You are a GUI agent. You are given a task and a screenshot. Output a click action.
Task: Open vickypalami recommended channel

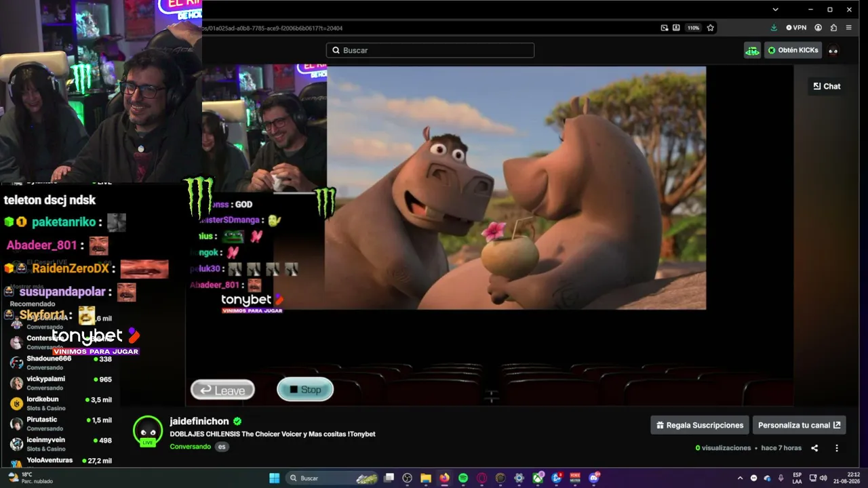(x=61, y=383)
